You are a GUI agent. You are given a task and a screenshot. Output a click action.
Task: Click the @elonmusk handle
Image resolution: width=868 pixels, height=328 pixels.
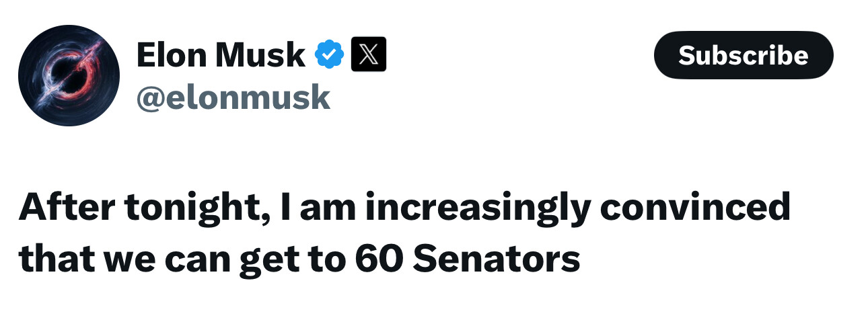coord(233,97)
